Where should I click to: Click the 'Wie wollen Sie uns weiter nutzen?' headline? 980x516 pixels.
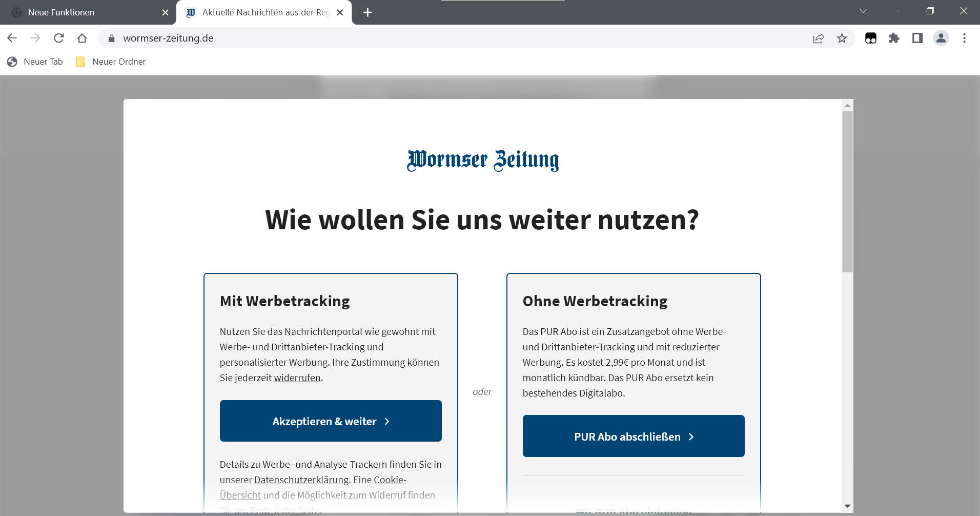[x=482, y=220]
